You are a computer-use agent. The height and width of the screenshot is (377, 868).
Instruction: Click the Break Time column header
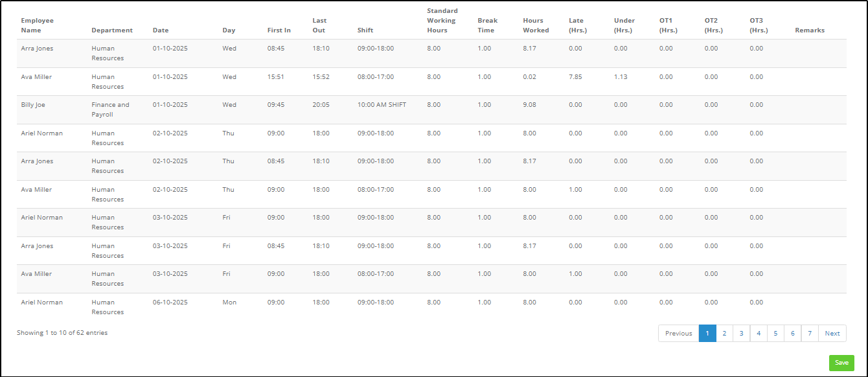[488, 25]
